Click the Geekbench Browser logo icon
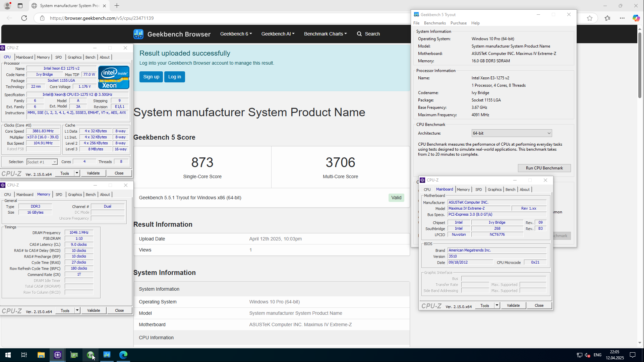 click(138, 34)
